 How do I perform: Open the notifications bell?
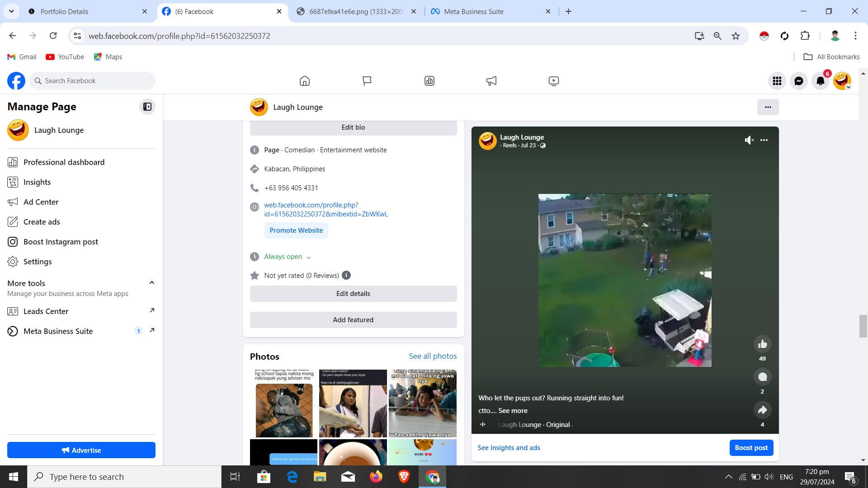click(x=821, y=81)
